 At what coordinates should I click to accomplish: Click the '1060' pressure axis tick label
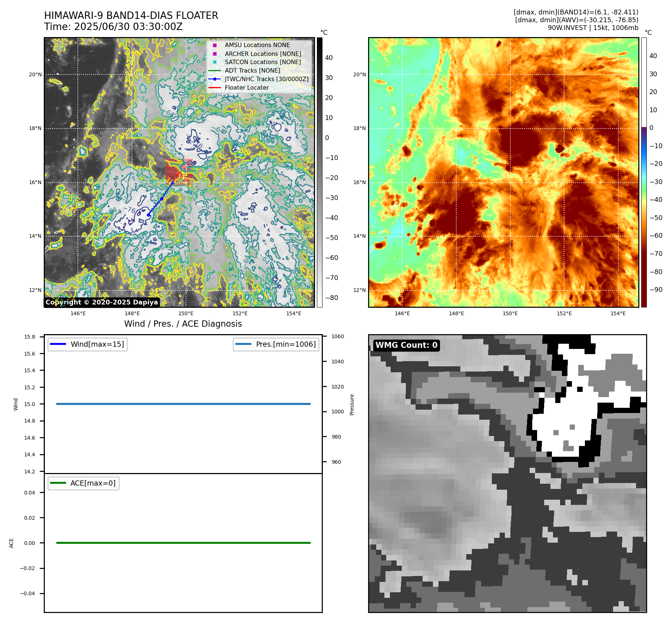pos(337,336)
